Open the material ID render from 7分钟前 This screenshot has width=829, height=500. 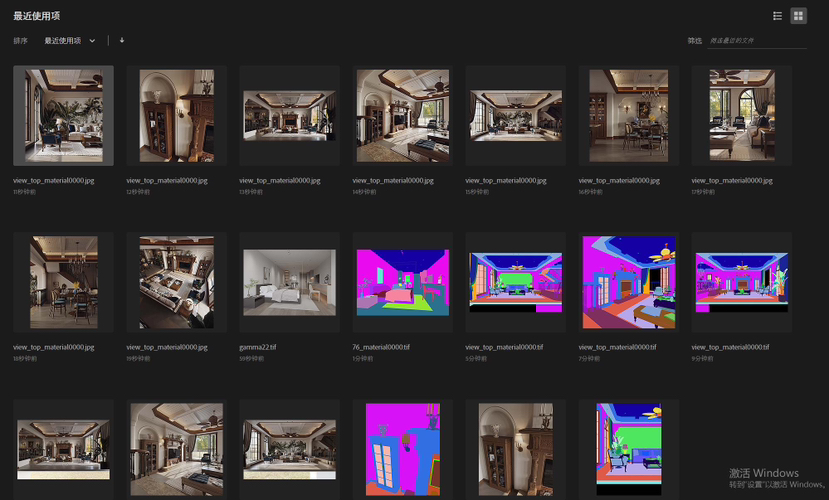point(628,282)
